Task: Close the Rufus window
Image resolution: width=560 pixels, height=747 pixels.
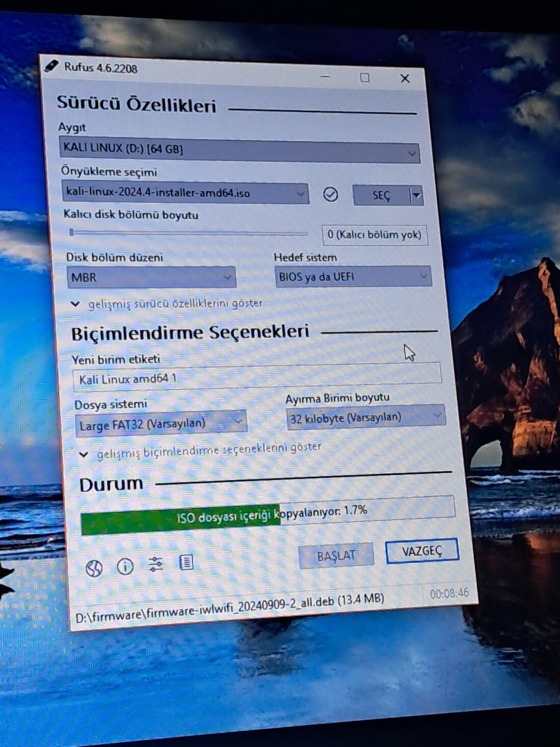Action: coord(404,79)
